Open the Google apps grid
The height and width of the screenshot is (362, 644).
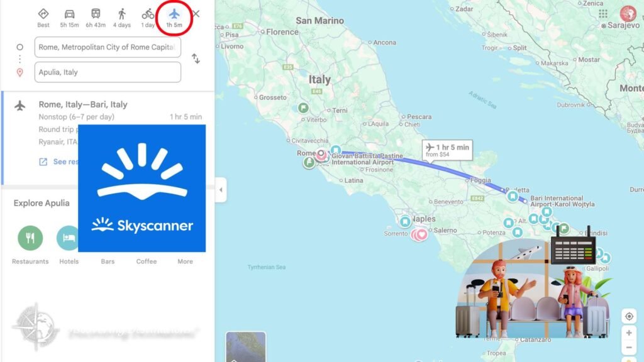(x=603, y=14)
